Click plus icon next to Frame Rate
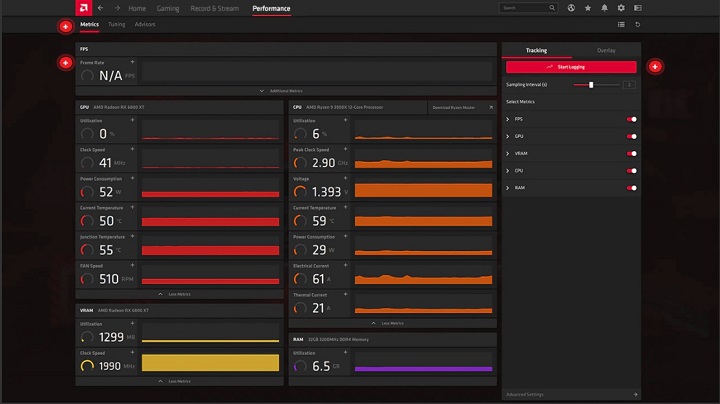The image size is (720, 404). tap(132, 62)
